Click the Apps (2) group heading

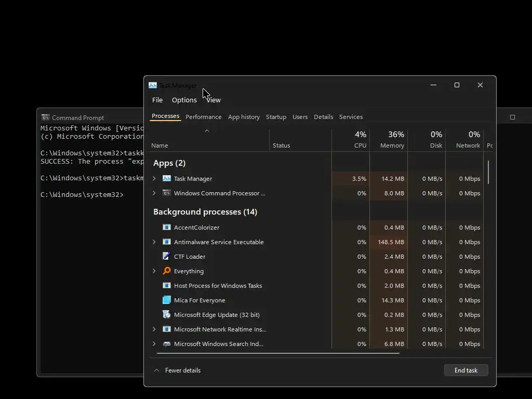pos(169,163)
